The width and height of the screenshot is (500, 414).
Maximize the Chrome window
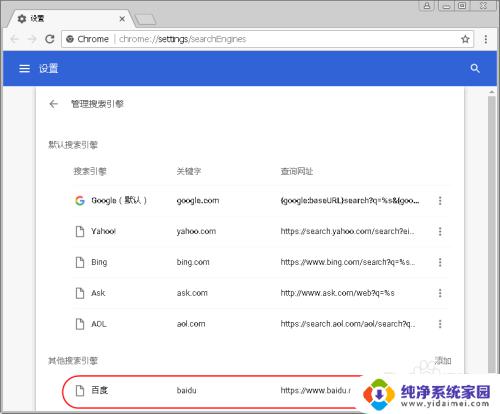[462, 6]
